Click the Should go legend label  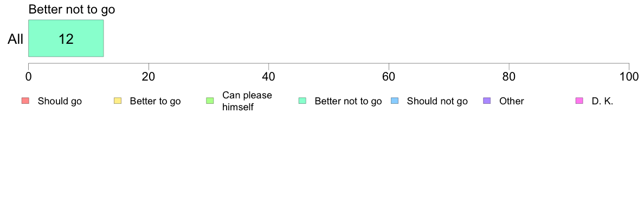pos(60,101)
